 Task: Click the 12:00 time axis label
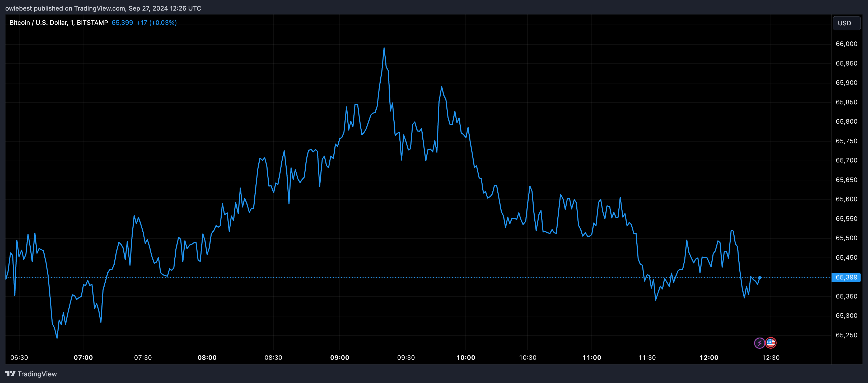pos(709,357)
